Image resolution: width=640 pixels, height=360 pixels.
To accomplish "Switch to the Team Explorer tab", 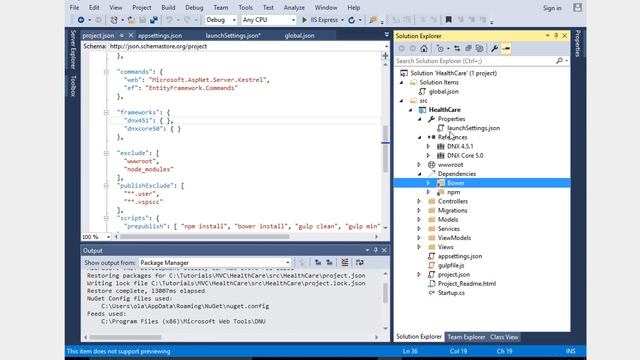I will click(466, 337).
